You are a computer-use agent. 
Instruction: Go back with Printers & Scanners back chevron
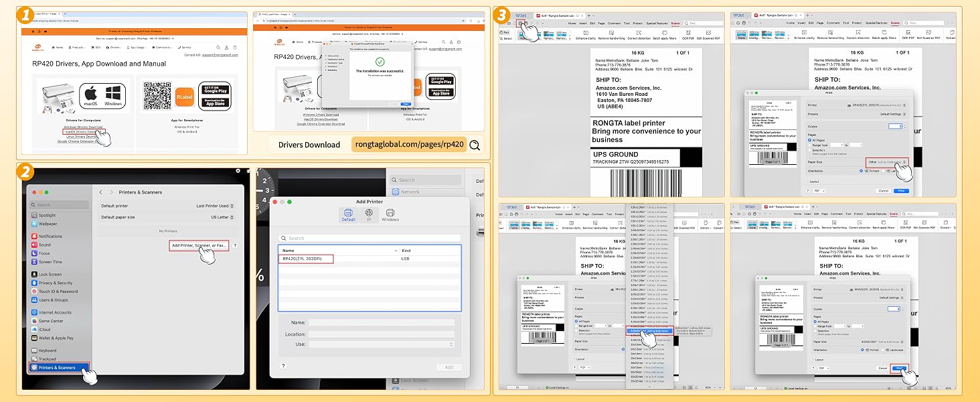(x=101, y=192)
